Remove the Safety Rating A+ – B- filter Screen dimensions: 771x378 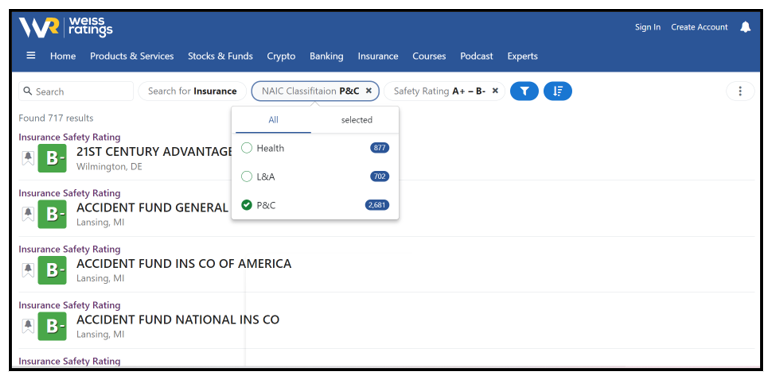pyautogui.click(x=495, y=91)
